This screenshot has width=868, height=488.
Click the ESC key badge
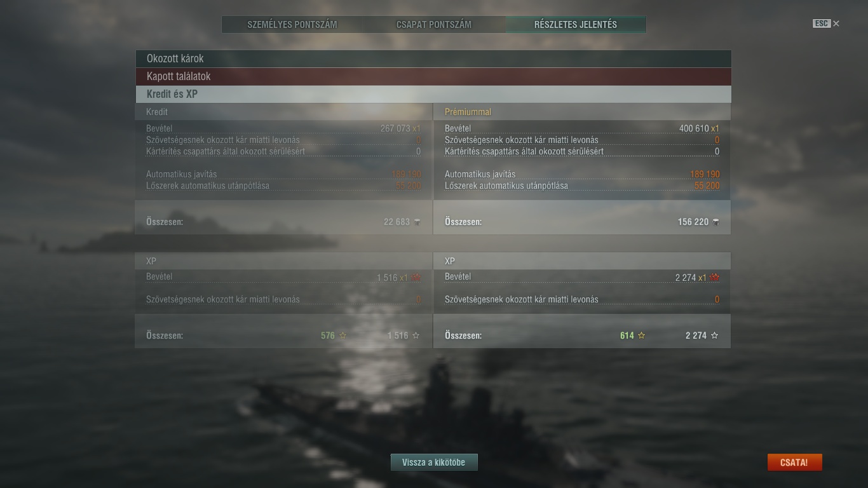(x=821, y=24)
